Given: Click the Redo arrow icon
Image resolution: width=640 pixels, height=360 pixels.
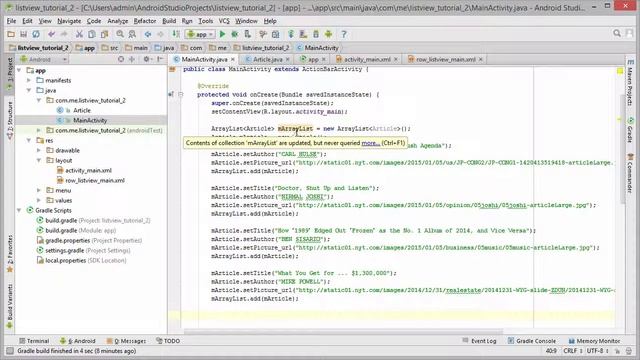Looking at the screenshot, I should 64,34.
